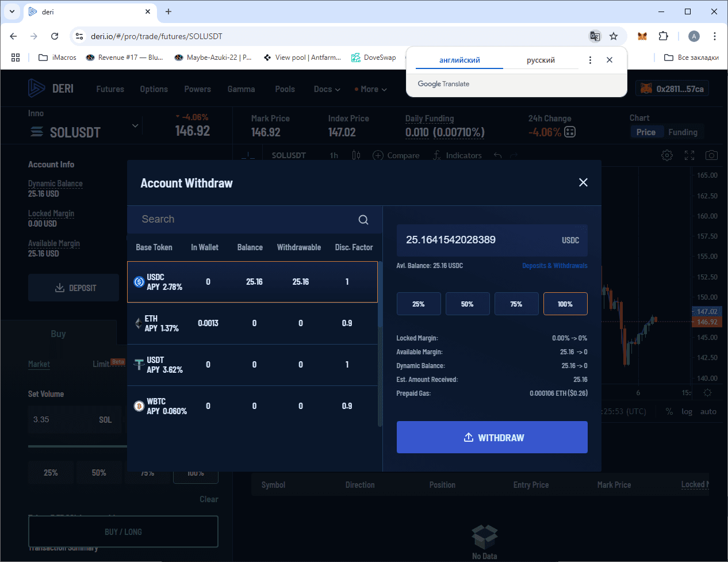Click the Search field in withdraw dialog
The width and height of the screenshot is (728, 562).
[247, 220]
